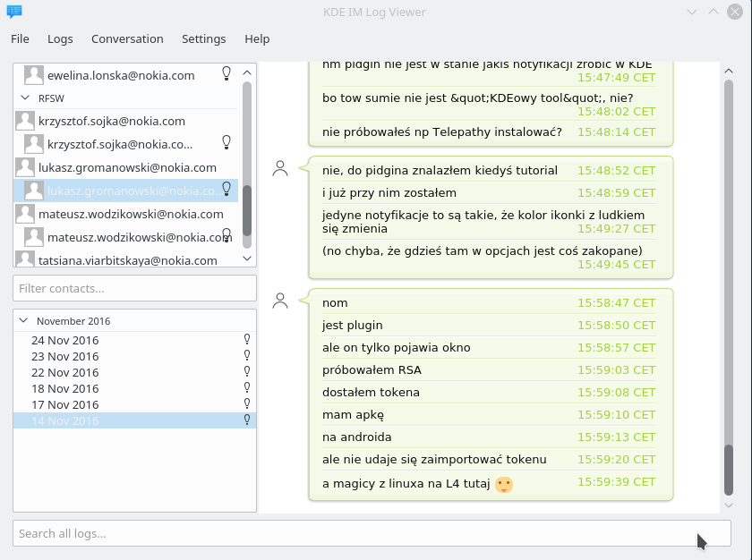Click timestamp 15:59:20 CET
Screen dimensions: 752x560
pyautogui.click(x=616, y=460)
